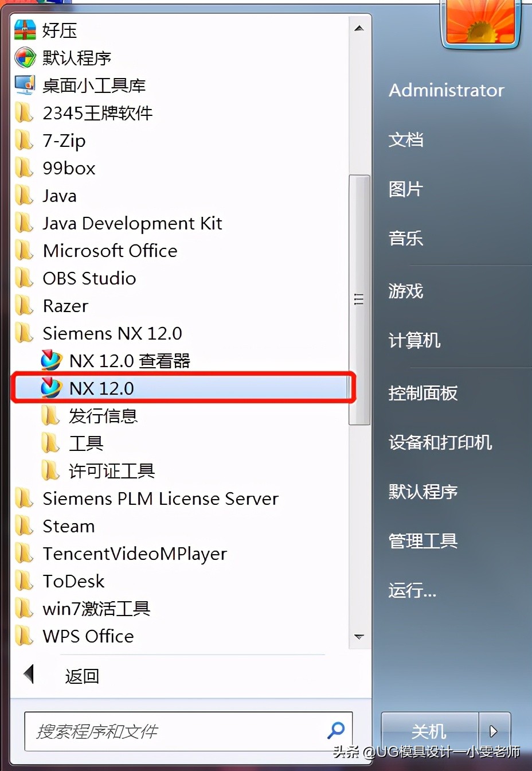Click the programs list scrollbar thumb
532x771 pixels.
(x=359, y=300)
